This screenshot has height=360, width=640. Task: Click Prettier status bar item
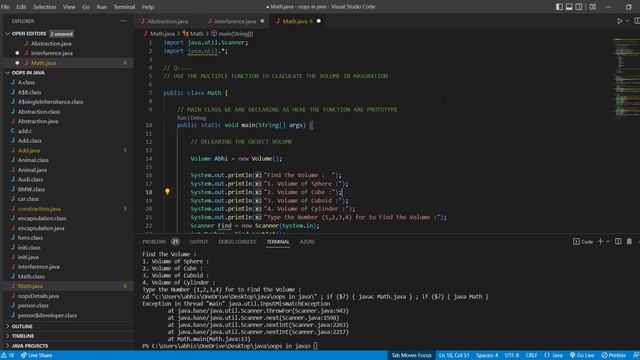tap(613, 356)
